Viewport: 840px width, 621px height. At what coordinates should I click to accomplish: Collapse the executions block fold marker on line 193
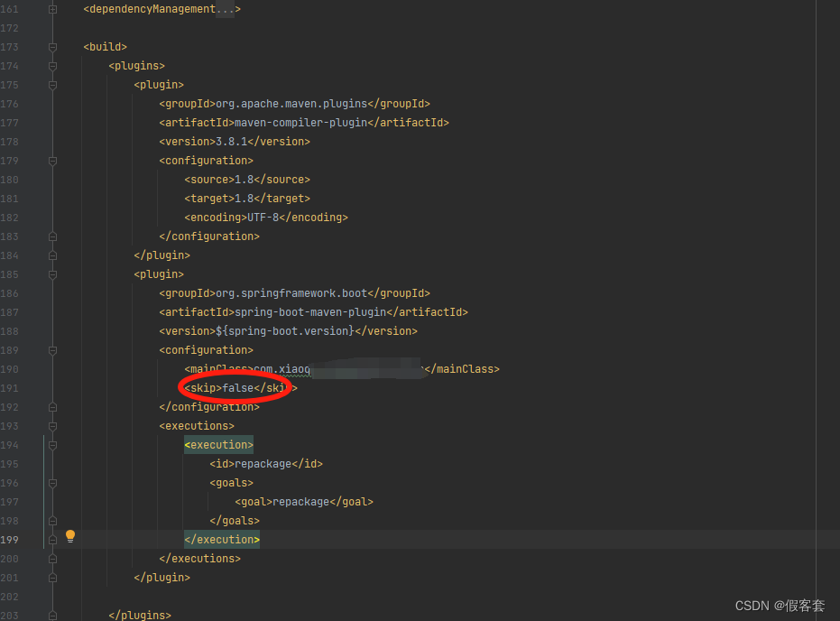pyautogui.click(x=51, y=425)
